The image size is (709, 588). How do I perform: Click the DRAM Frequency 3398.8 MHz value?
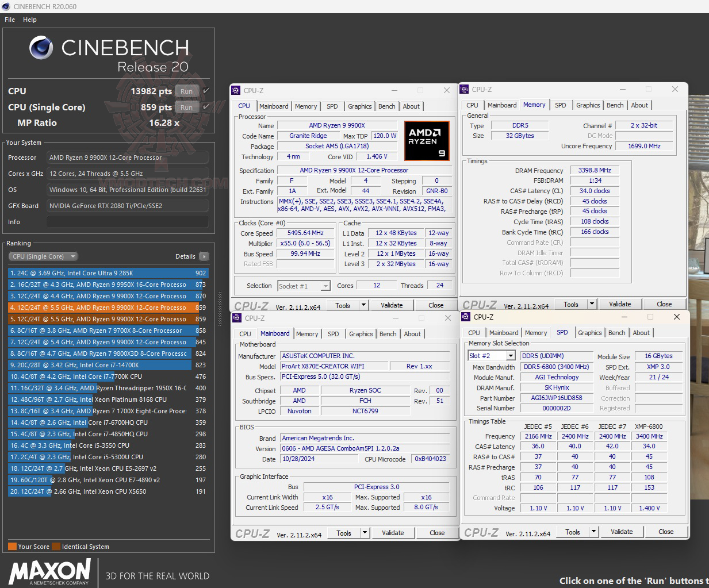click(x=595, y=170)
